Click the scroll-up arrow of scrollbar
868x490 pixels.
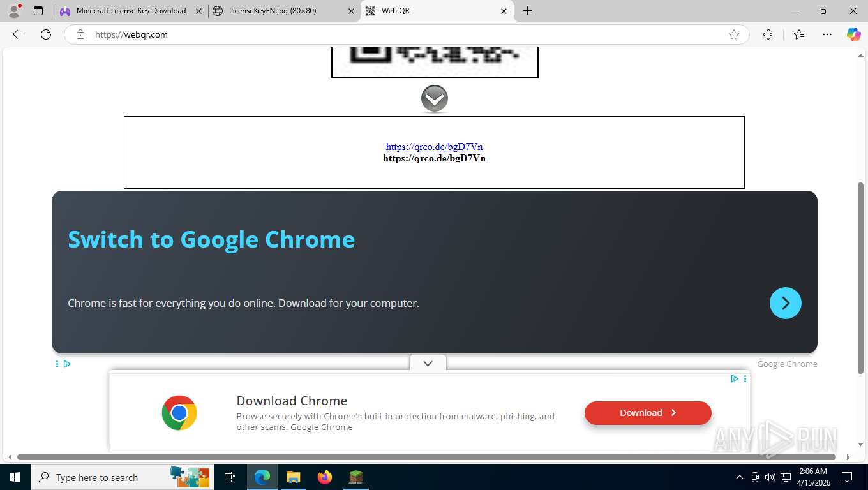point(860,55)
